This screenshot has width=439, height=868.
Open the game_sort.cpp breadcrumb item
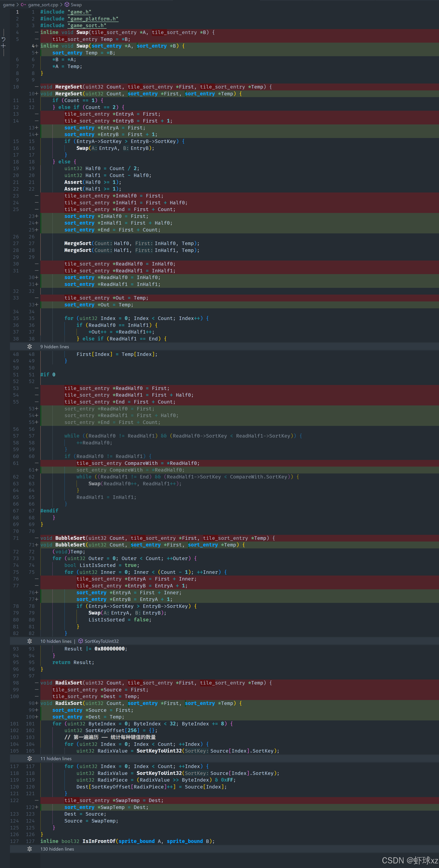pyautogui.click(x=43, y=5)
